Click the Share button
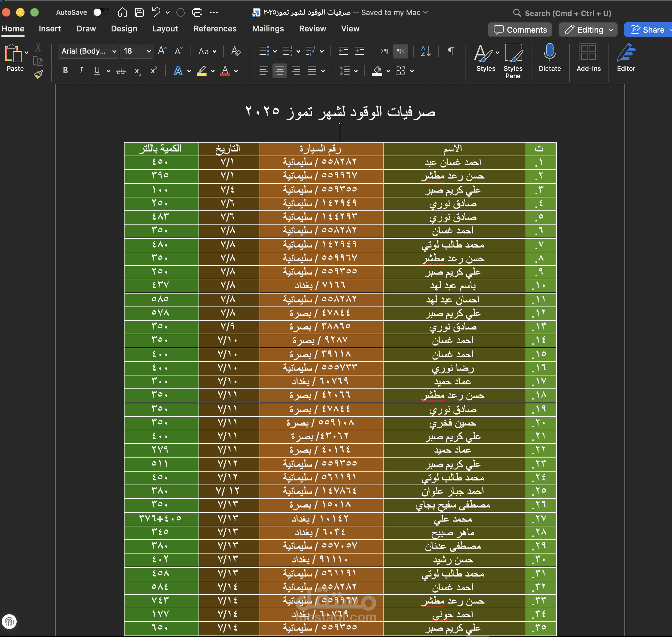Image resolution: width=672 pixels, height=637 pixels. tap(648, 30)
